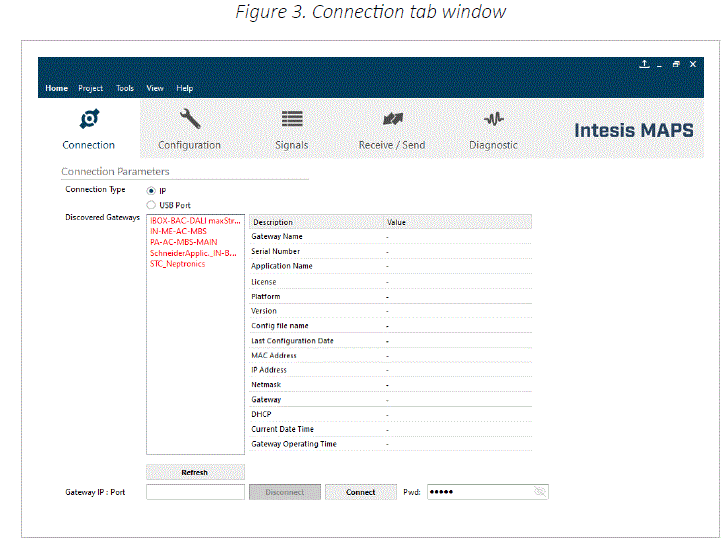Viewport: 727px width, 545px height.
Task: Open the Project menu
Action: [91, 88]
